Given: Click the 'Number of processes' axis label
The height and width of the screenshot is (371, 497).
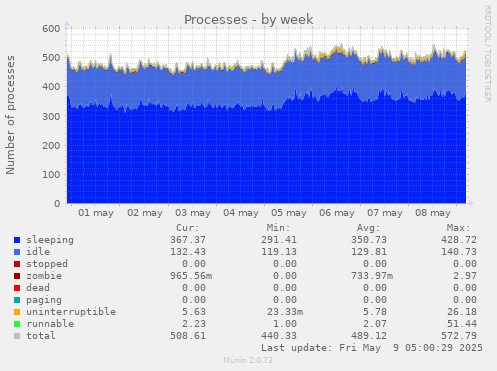Looking at the screenshot, I should pyautogui.click(x=10, y=115).
